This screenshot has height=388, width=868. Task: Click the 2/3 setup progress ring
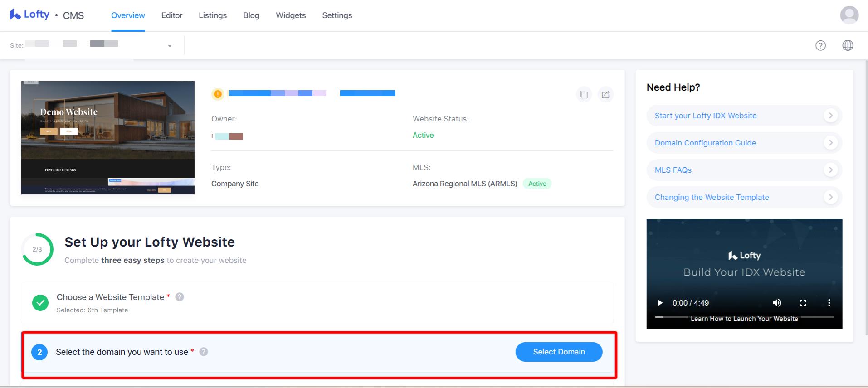(x=37, y=249)
